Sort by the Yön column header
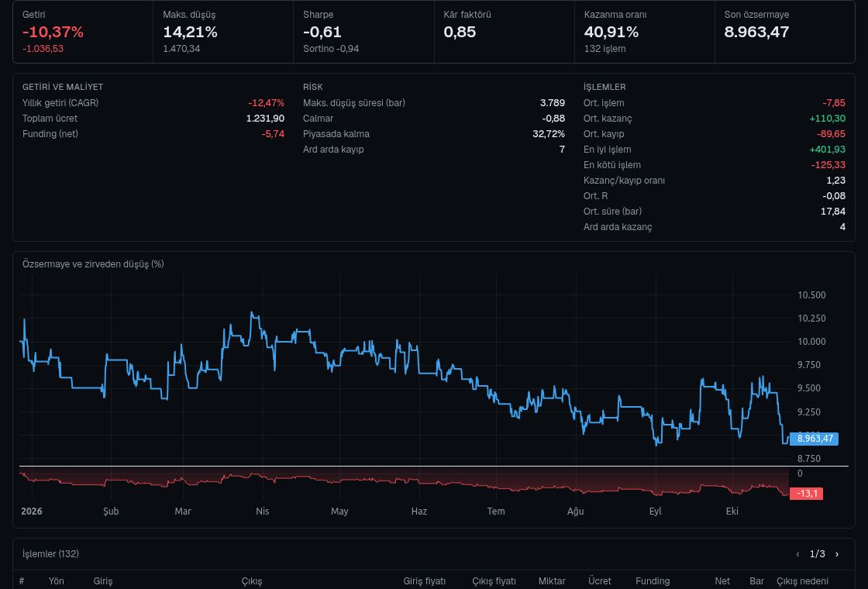 (56, 581)
